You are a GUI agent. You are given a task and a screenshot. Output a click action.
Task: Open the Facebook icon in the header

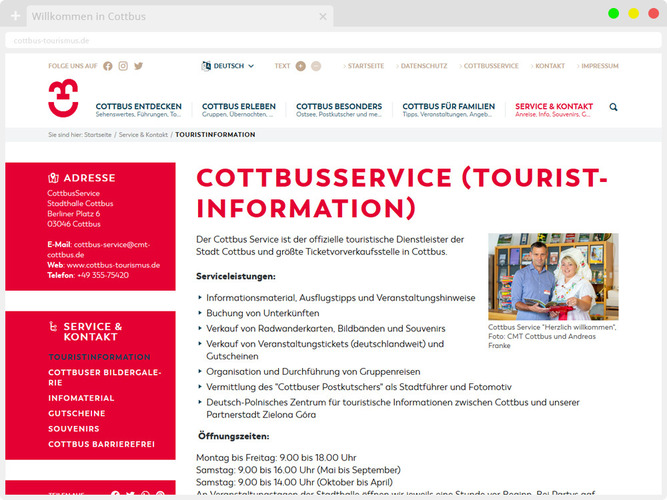coord(108,66)
